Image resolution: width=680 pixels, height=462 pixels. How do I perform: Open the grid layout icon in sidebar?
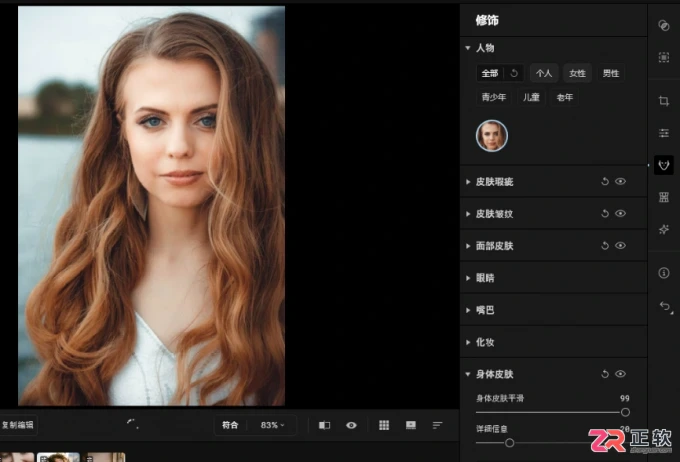click(x=664, y=197)
